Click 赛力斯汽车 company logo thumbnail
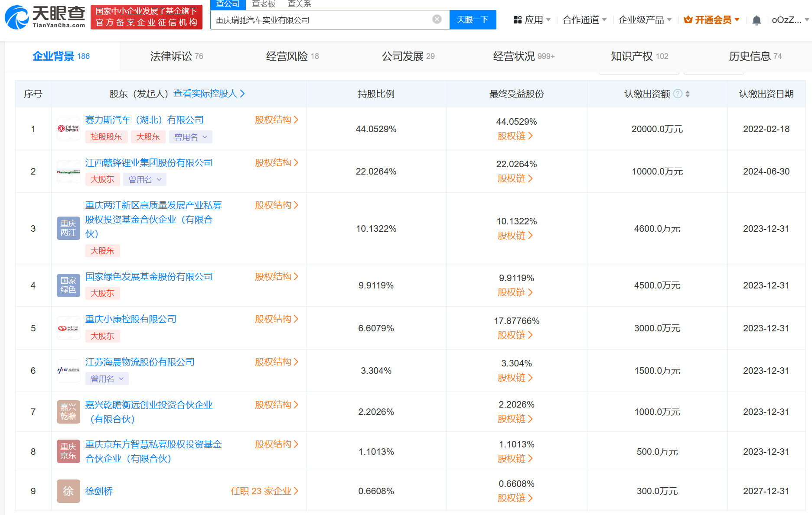Screen dimensions: 812x515 (68, 129)
